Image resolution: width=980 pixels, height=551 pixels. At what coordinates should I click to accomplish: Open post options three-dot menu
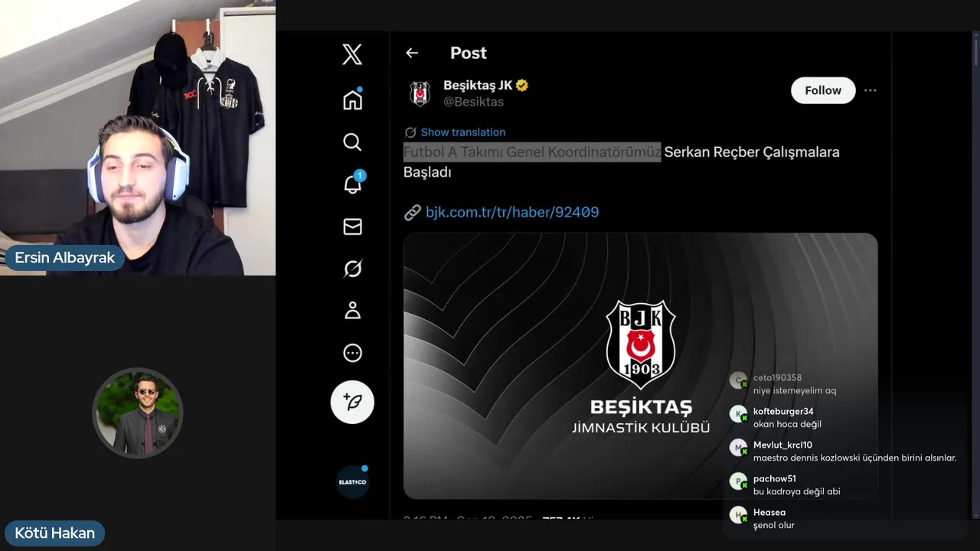(870, 90)
